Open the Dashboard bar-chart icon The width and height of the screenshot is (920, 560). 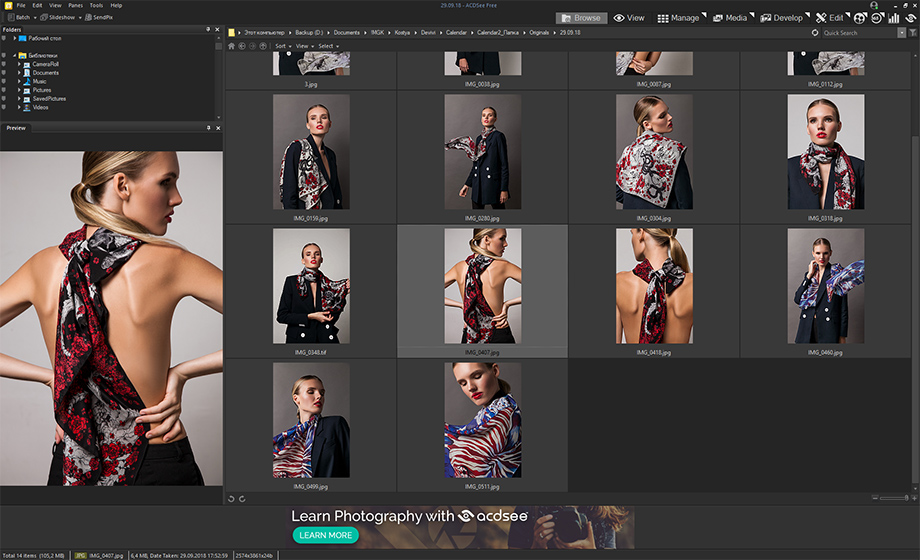click(894, 18)
